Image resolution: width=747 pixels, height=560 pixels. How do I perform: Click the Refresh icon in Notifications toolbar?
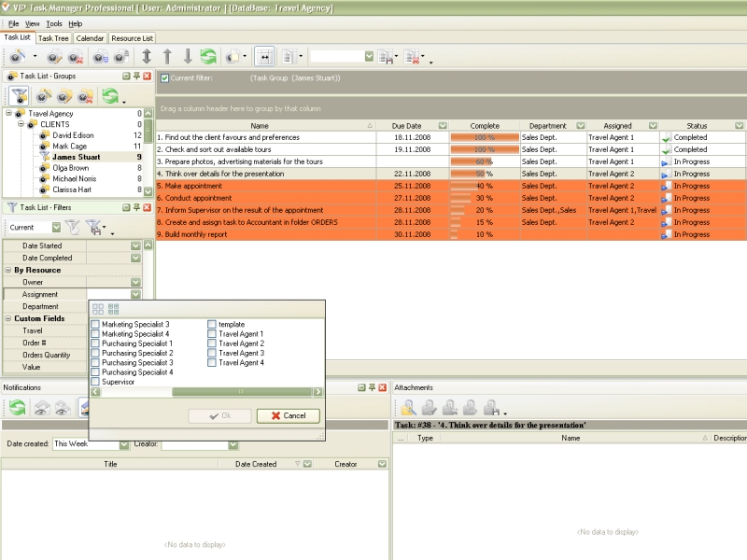click(18, 408)
